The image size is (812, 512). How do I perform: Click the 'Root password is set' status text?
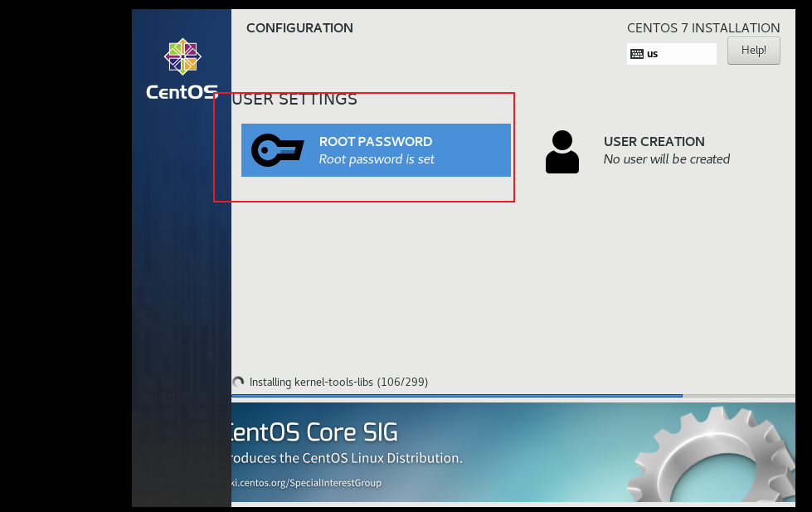(377, 159)
